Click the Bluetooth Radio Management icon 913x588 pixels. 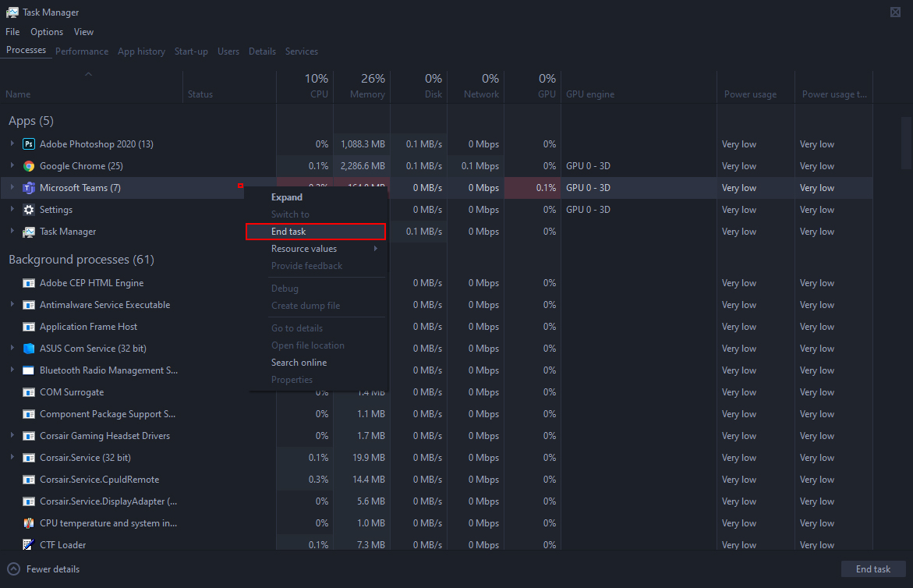(x=29, y=370)
